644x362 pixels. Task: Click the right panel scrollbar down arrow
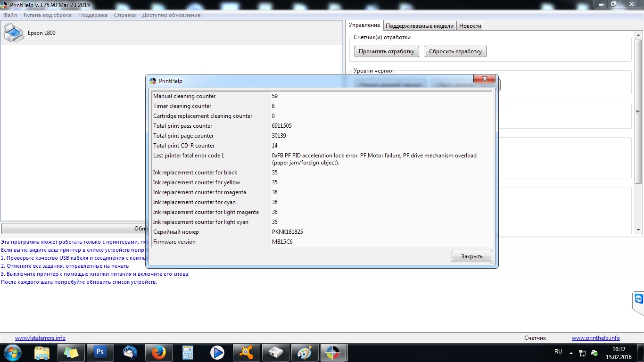639,230
